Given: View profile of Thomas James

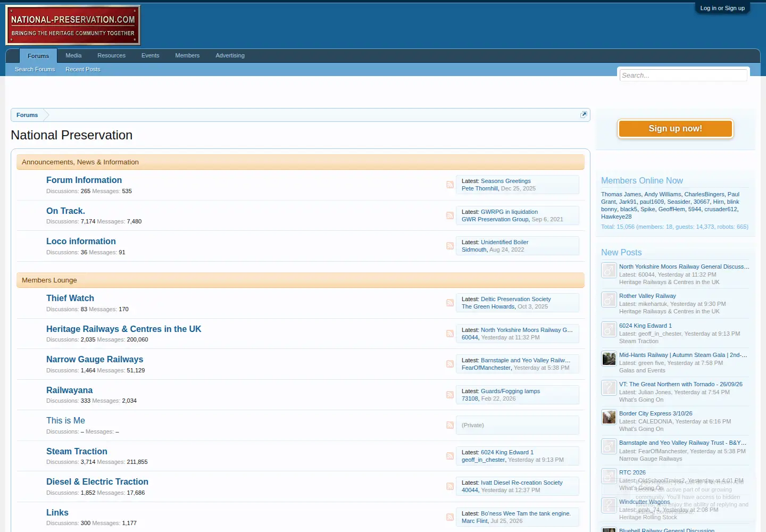Looking at the screenshot, I should click(x=621, y=194).
